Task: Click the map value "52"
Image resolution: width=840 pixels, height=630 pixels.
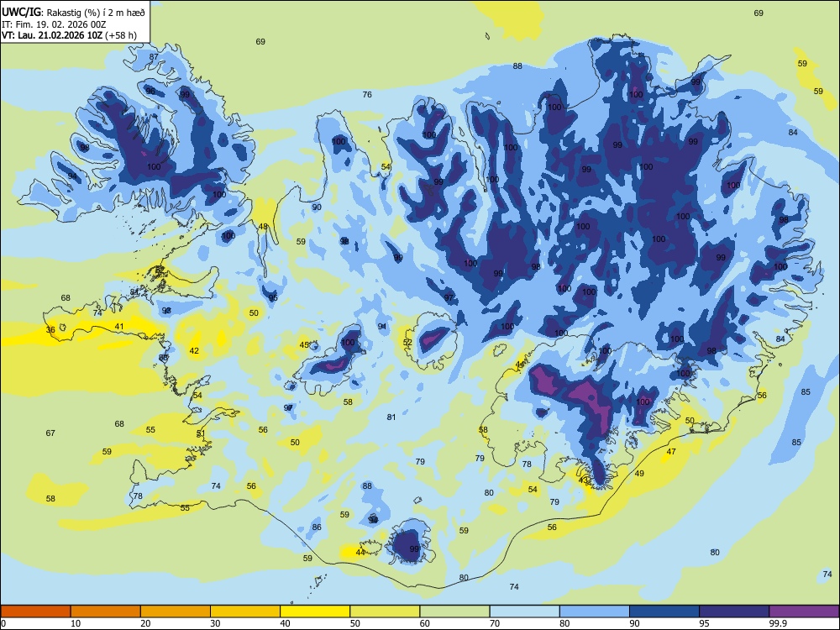Action: [407, 343]
